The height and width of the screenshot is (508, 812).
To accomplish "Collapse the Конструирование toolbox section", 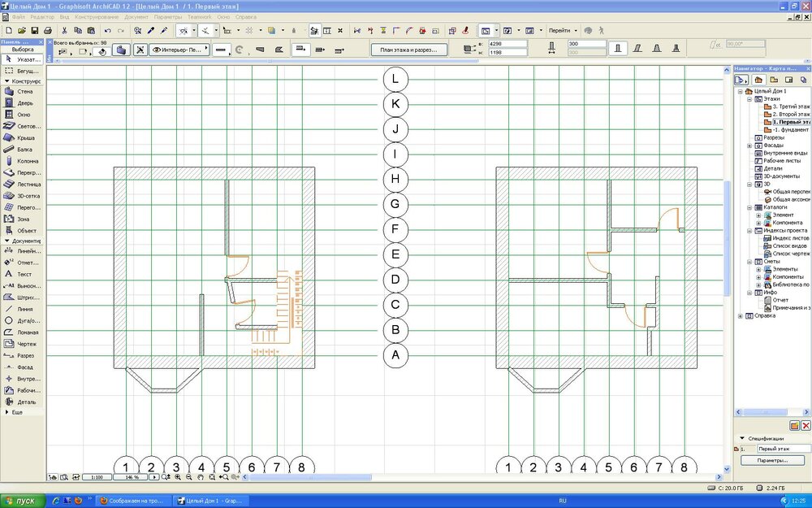I will [7, 81].
